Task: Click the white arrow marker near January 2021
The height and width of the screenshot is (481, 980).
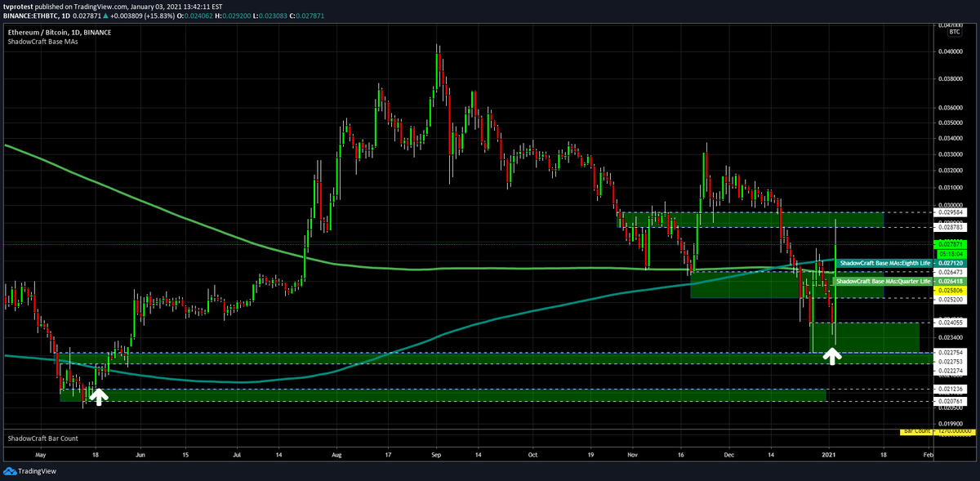Action: pyautogui.click(x=832, y=355)
